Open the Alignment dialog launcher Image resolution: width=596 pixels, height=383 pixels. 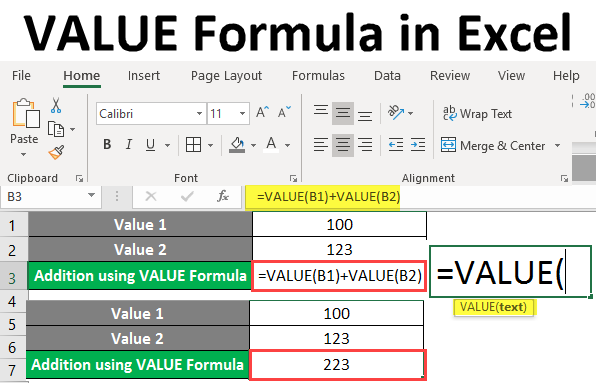[564, 178]
